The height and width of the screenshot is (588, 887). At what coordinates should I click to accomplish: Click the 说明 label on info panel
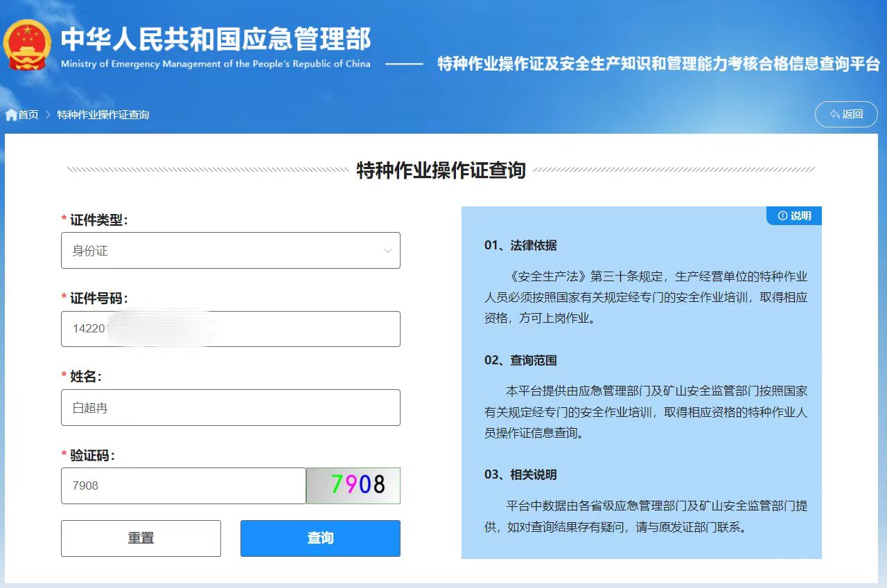tap(800, 216)
